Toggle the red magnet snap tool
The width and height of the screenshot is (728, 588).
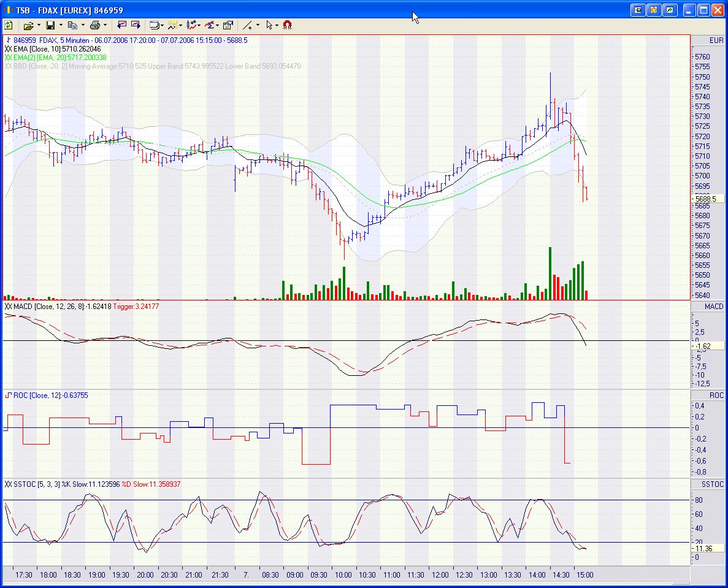point(287,25)
